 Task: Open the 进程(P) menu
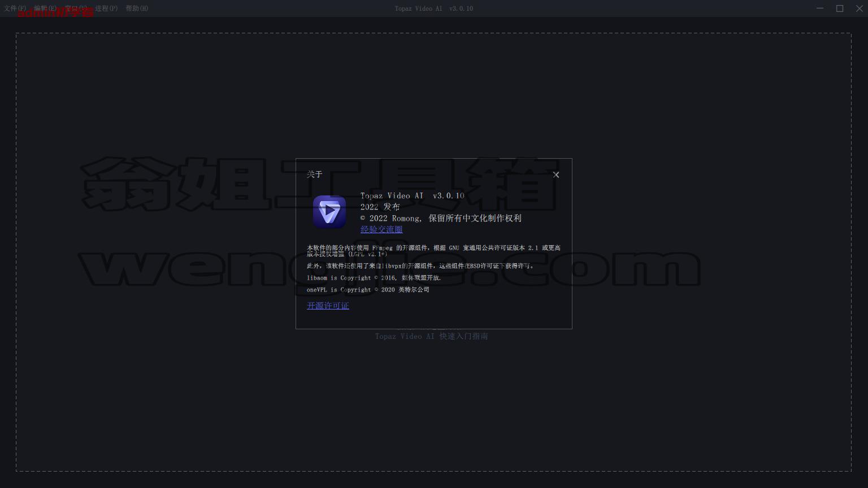pos(106,8)
